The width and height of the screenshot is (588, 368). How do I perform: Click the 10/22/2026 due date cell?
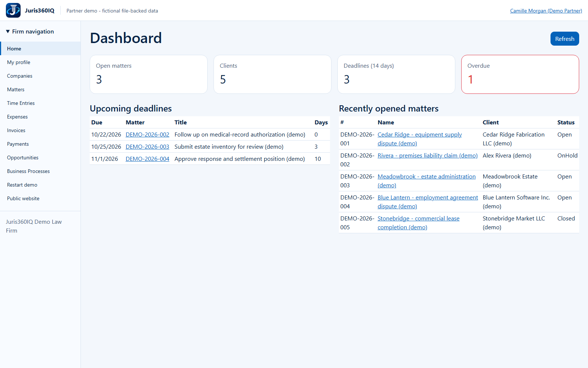[x=106, y=135]
